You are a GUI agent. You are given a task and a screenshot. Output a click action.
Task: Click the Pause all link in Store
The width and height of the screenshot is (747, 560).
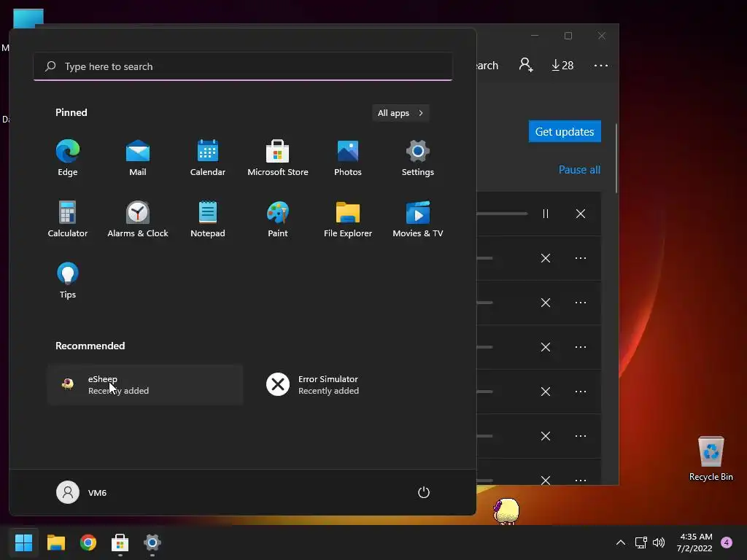[x=579, y=169]
